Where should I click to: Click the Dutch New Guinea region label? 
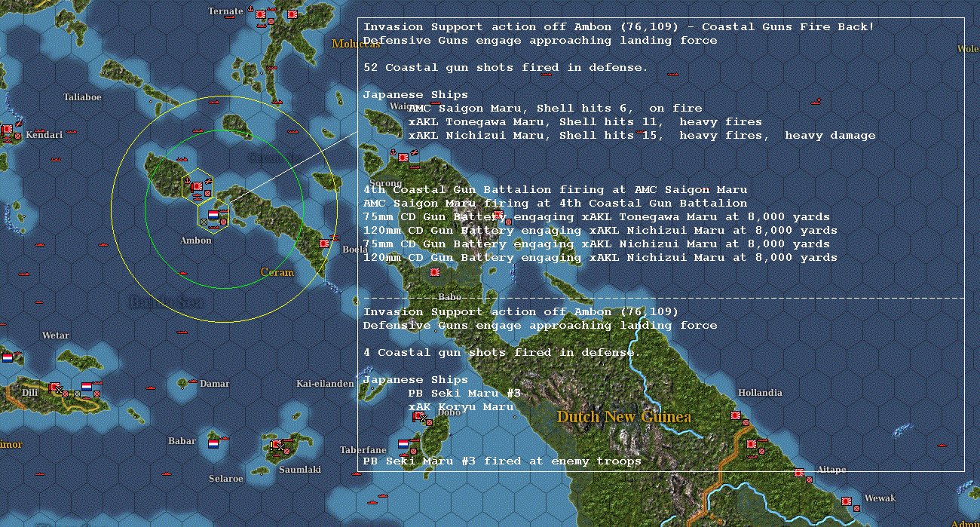click(623, 417)
